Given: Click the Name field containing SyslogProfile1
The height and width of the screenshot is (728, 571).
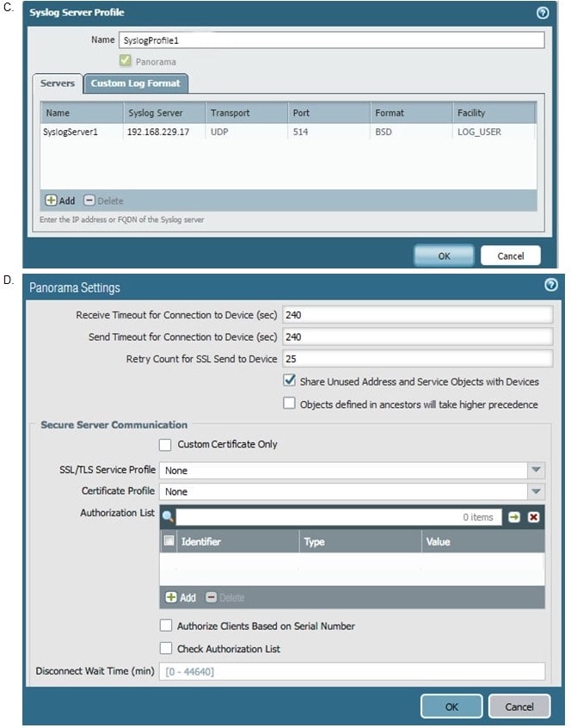Looking at the screenshot, I should click(x=332, y=40).
